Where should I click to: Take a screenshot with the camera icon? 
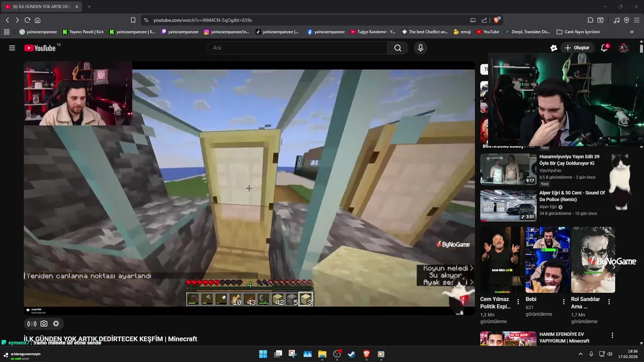point(44,324)
